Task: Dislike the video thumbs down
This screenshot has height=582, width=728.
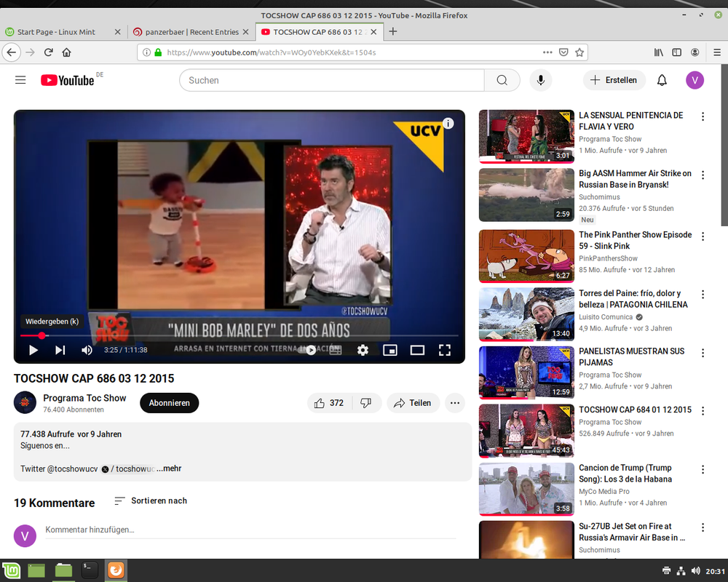Action: (366, 403)
